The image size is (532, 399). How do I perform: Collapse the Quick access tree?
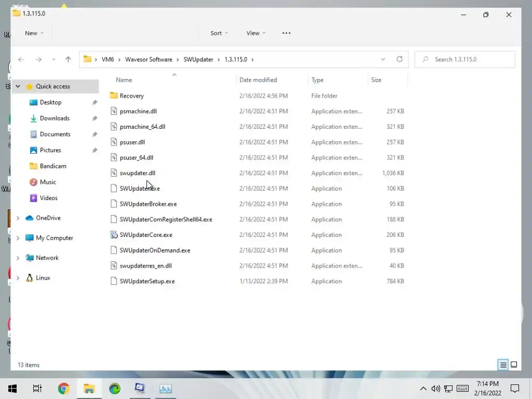tap(18, 86)
